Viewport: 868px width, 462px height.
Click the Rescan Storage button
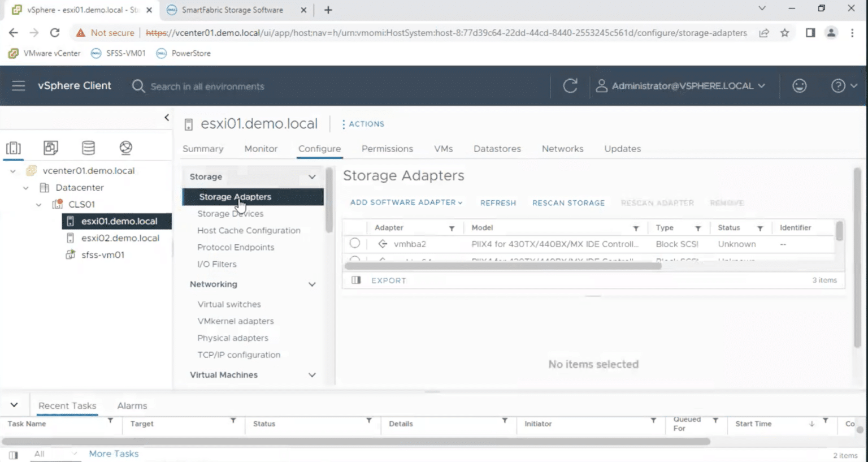tap(568, 203)
